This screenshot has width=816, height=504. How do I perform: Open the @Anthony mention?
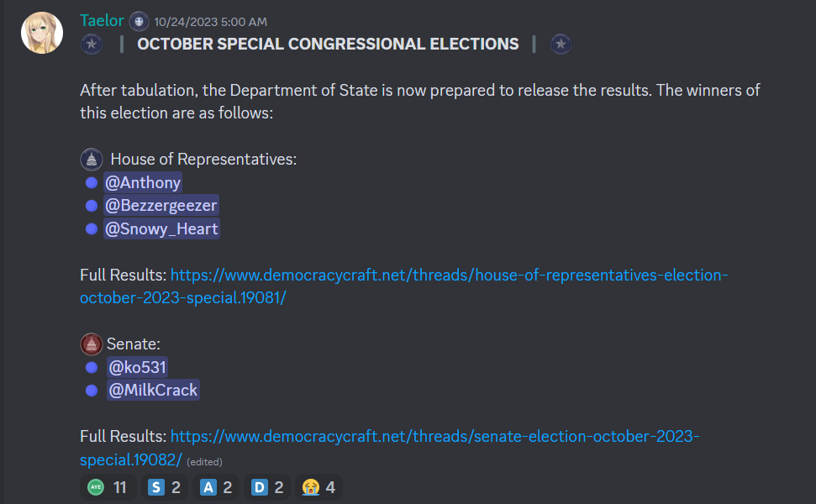click(x=143, y=182)
